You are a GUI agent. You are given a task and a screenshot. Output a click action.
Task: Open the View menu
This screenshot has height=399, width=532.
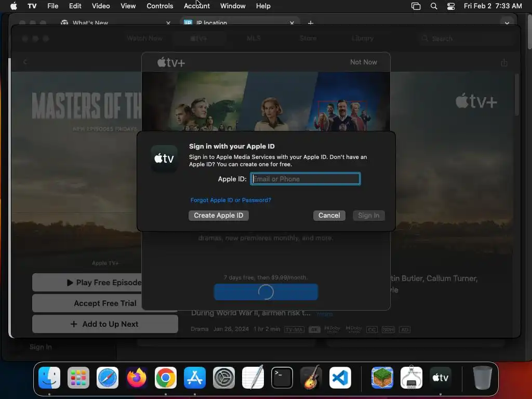pyautogui.click(x=128, y=6)
